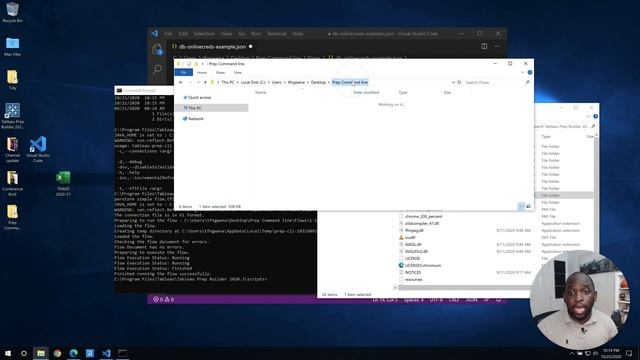Open the Excel file icon on desktop
The height and width of the screenshot is (360, 640).
click(63, 183)
